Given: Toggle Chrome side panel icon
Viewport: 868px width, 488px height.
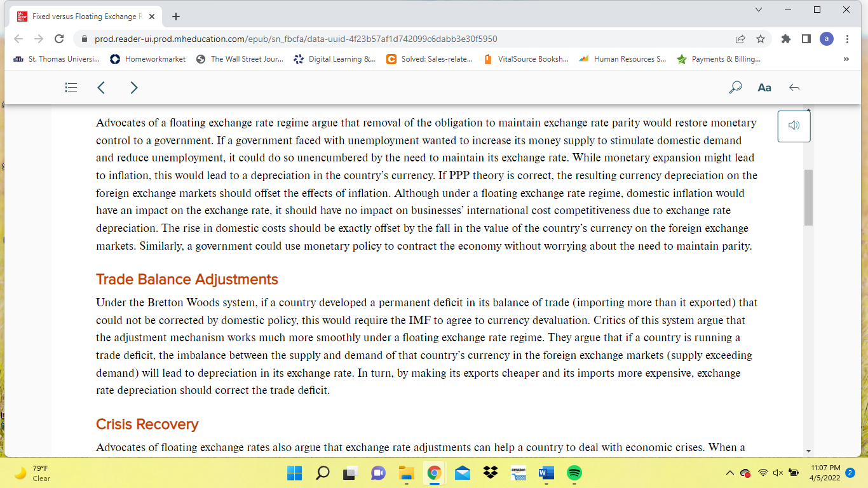Looking at the screenshot, I should tap(806, 39).
